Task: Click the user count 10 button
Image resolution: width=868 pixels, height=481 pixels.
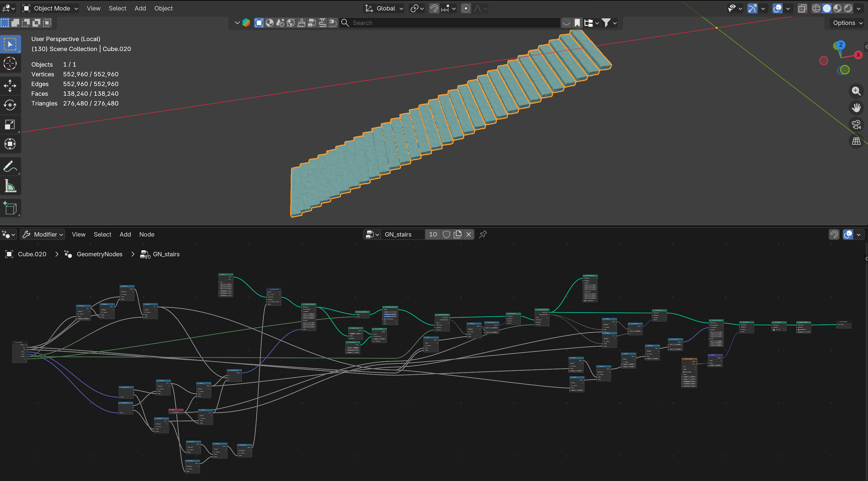Action: (x=433, y=235)
